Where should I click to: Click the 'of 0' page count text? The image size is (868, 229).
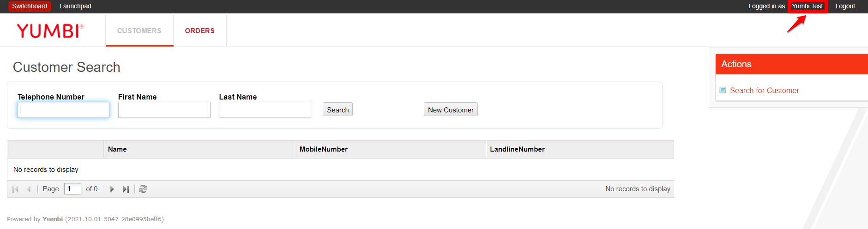click(92, 189)
